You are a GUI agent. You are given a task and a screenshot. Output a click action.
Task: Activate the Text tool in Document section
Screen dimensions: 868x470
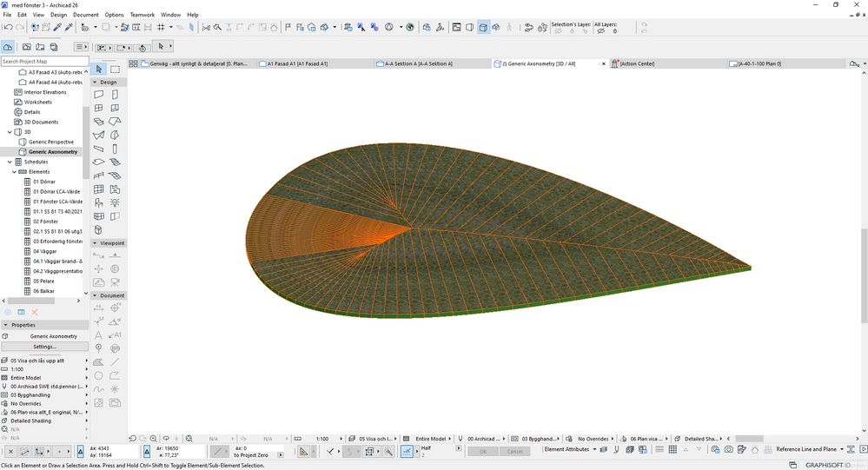[x=99, y=334]
